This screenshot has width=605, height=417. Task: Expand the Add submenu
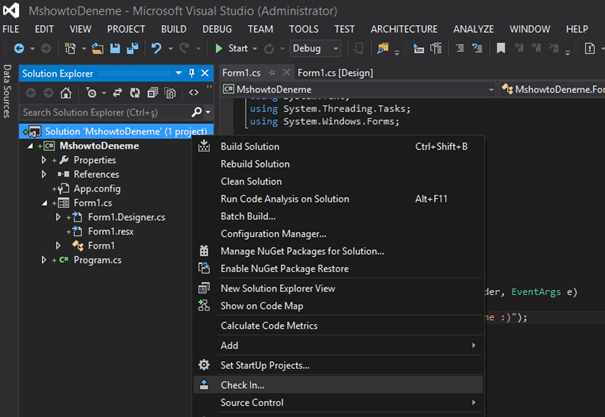(338, 345)
